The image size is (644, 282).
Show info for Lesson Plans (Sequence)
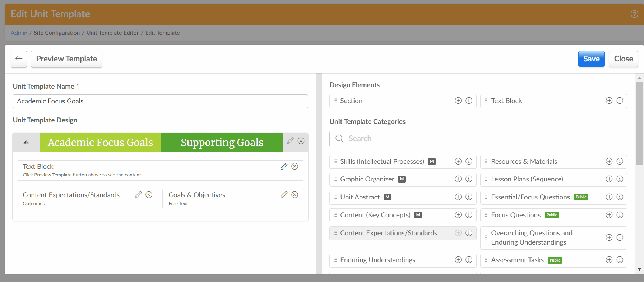coord(620,179)
